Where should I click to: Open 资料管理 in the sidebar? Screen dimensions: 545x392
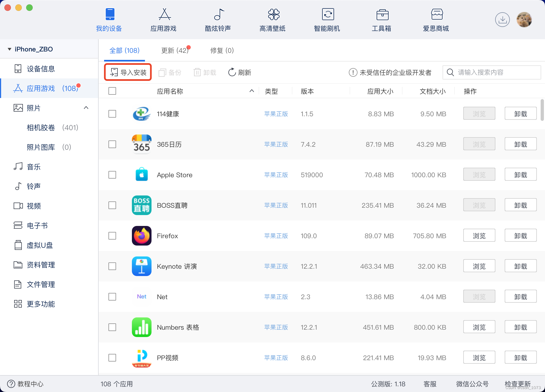coord(49,265)
